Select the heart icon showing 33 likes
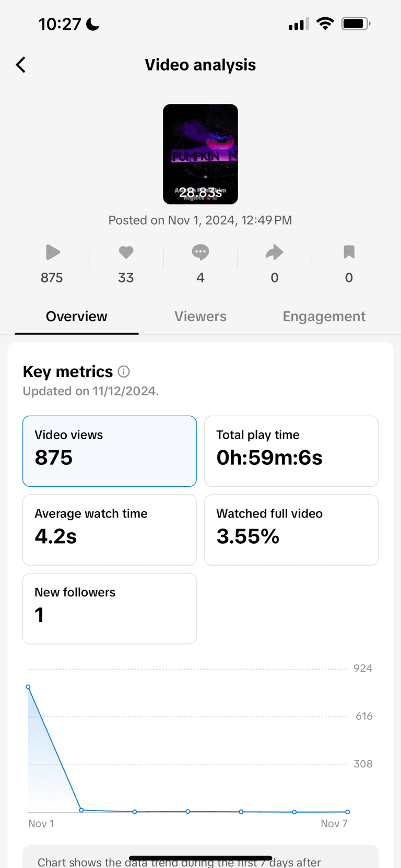The height and width of the screenshot is (868, 401). [x=126, y=252]
